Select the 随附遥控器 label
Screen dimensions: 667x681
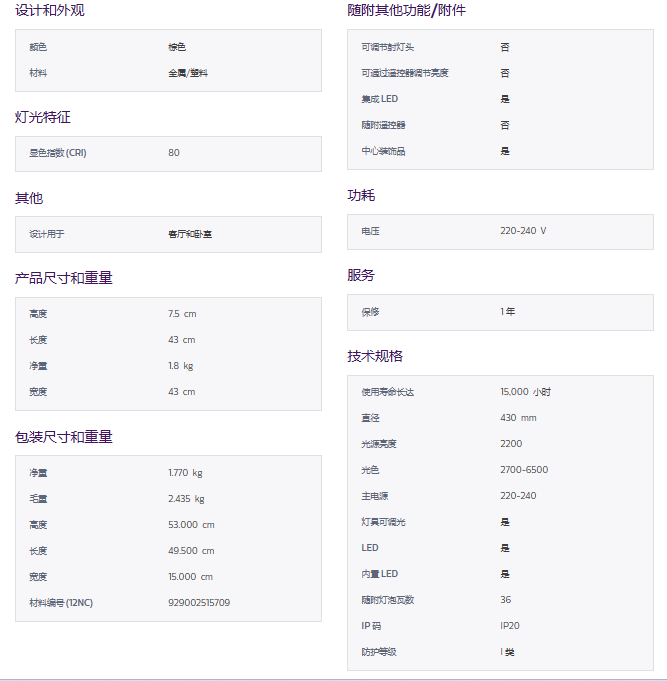(x=383, y=125)
